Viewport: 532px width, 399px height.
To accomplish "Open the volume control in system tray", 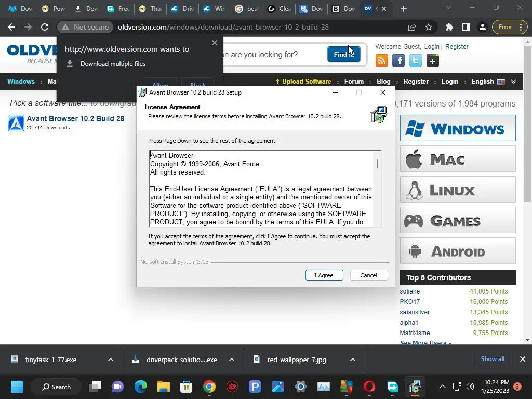I will point(470,387).
